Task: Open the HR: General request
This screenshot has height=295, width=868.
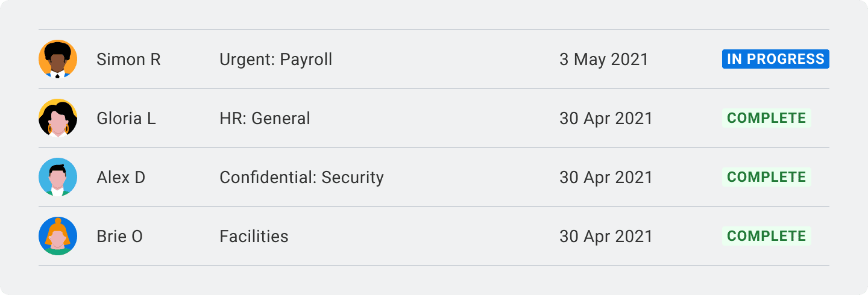Action: pos(265,119)
